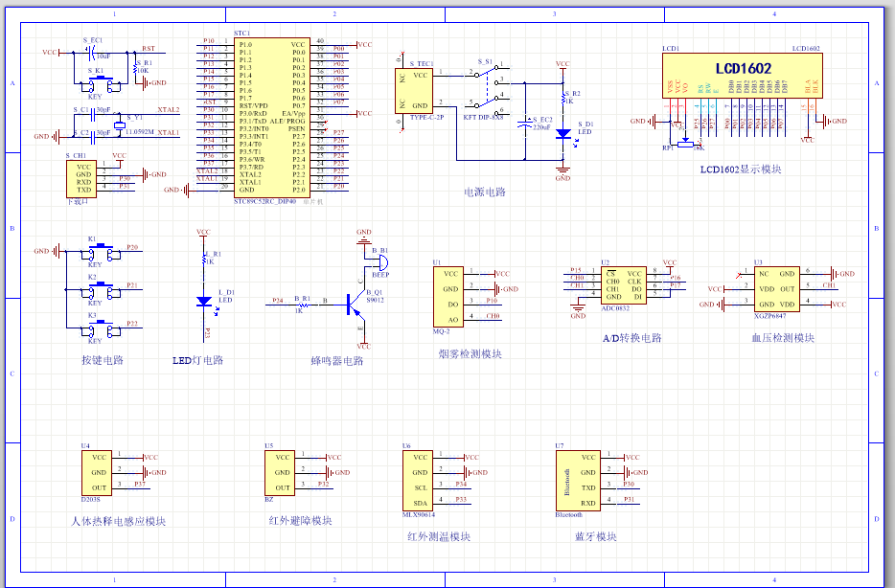895x588 pixels.
Task: Click the RP1 potentiometer under the LCD
Action: pos(684,143)
